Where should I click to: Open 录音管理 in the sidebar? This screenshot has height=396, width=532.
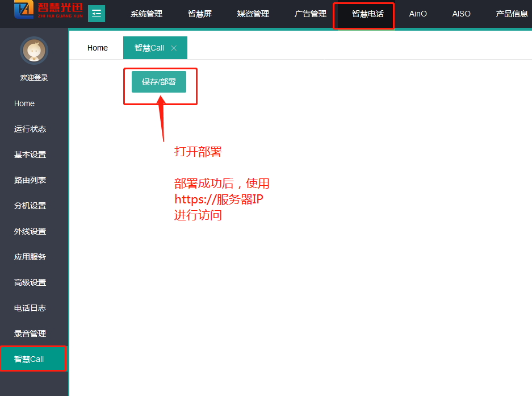pos(30,334)
